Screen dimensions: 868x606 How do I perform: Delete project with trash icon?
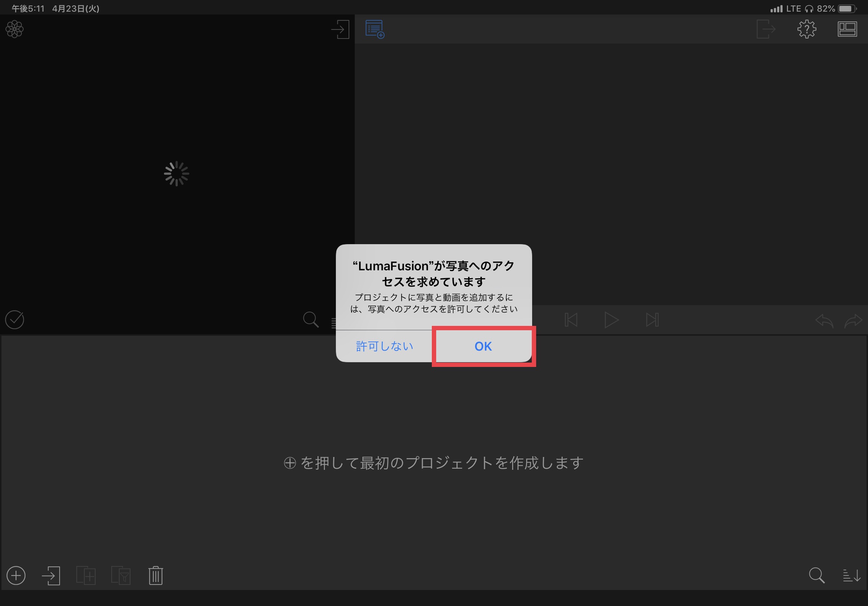point(155,575)
